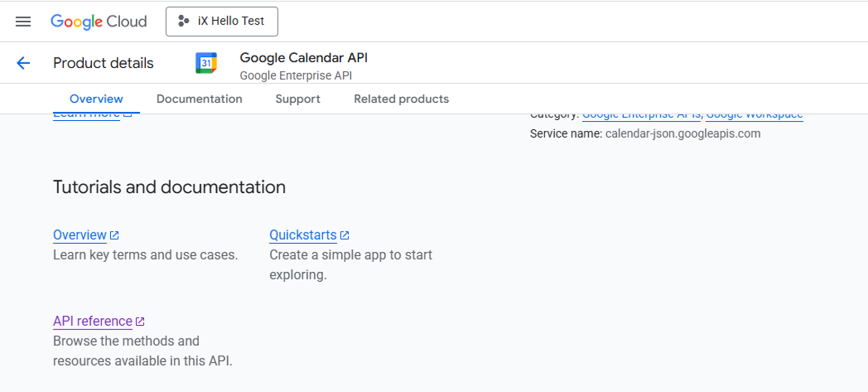Open the Quickstarts link
The height and width of the screenshot is (392, 868).
tap(303, 235)
